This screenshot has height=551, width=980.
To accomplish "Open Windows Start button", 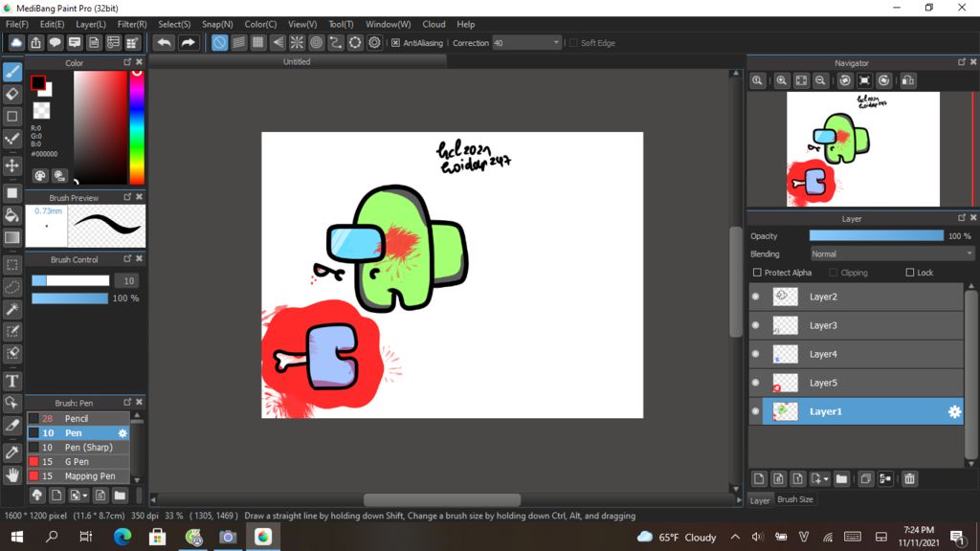I will pos(17,537).
